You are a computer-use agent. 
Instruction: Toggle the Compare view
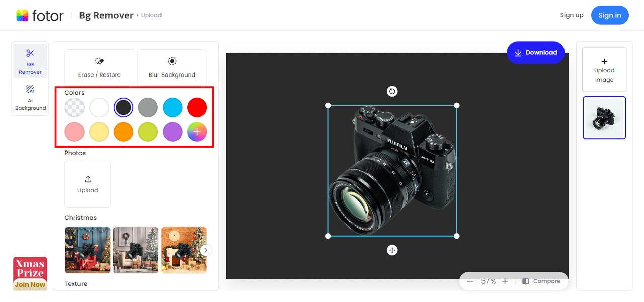(541, 281)
